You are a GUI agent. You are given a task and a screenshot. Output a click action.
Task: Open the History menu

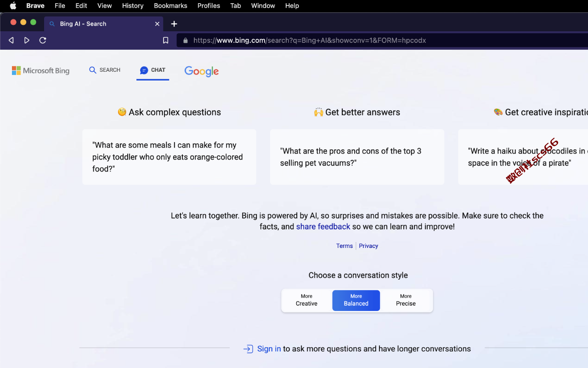(133, 6)
